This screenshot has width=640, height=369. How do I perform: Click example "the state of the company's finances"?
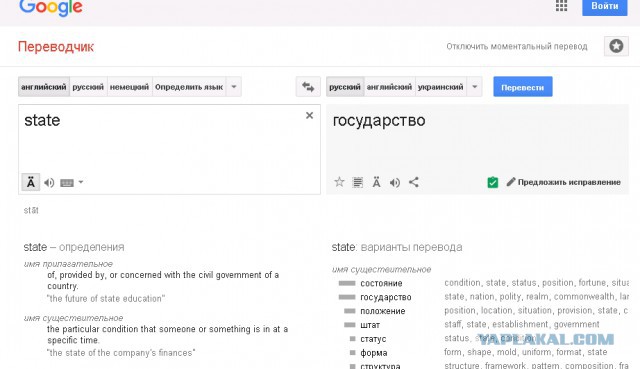tap(121, 353)
